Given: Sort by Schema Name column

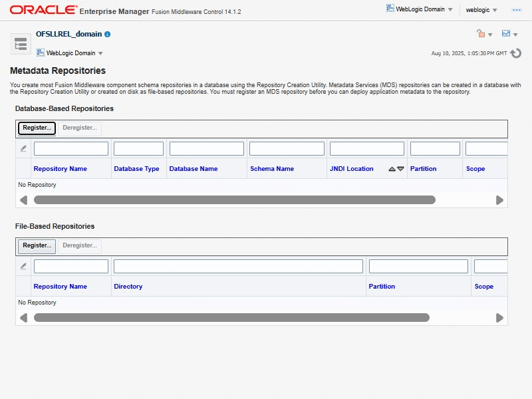Looking at the screenshot, I should tap(272, 169).
